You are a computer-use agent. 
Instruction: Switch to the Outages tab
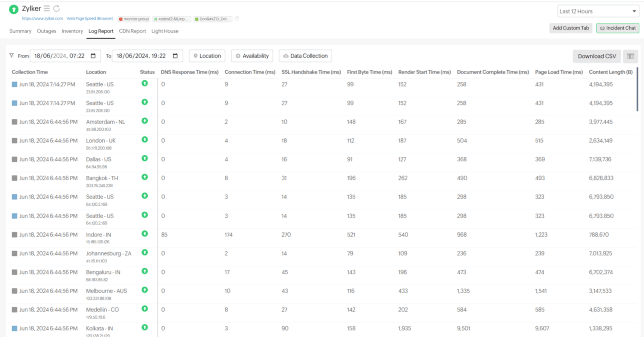click(x=47, y=31)
